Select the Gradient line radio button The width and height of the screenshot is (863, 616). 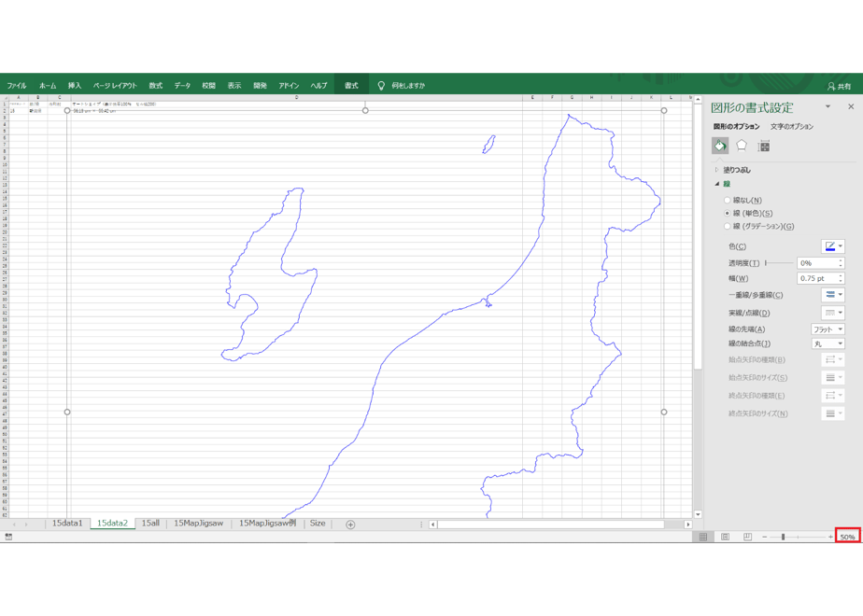(x=727, y=227)
